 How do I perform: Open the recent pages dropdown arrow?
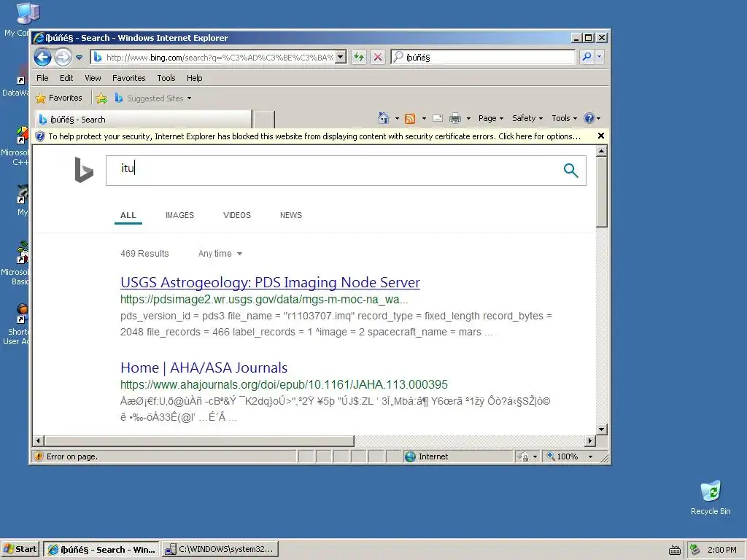tap(79, 58)
